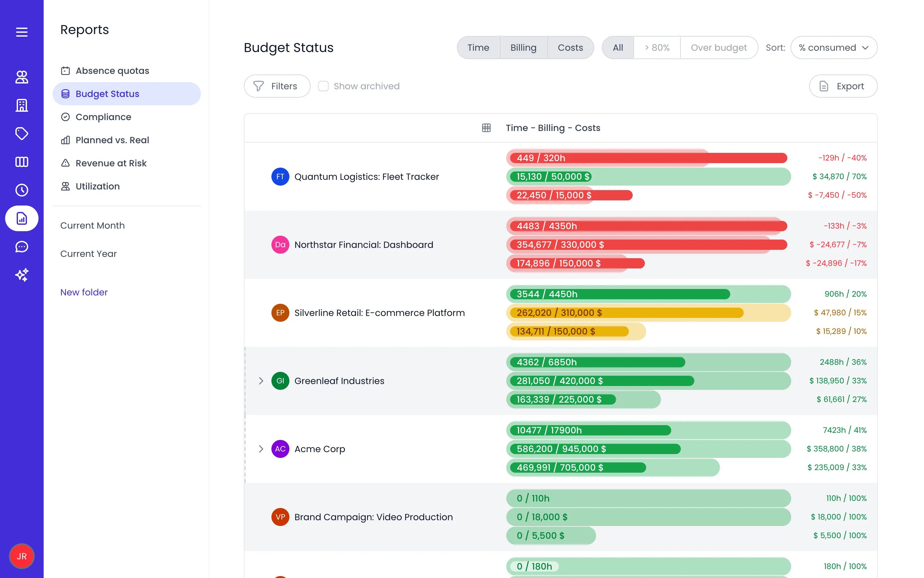This screenshot has width=924, height=578.
Task: Click the table grid icon beside Time - Billing - Costs
Action: [x=486, y=128]
